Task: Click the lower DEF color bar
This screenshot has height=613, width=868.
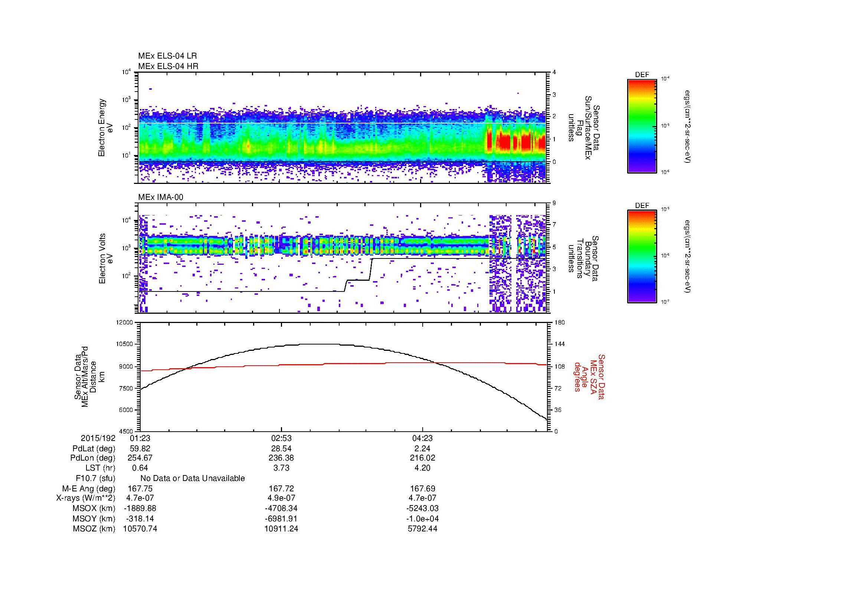Action: (642, 257)
